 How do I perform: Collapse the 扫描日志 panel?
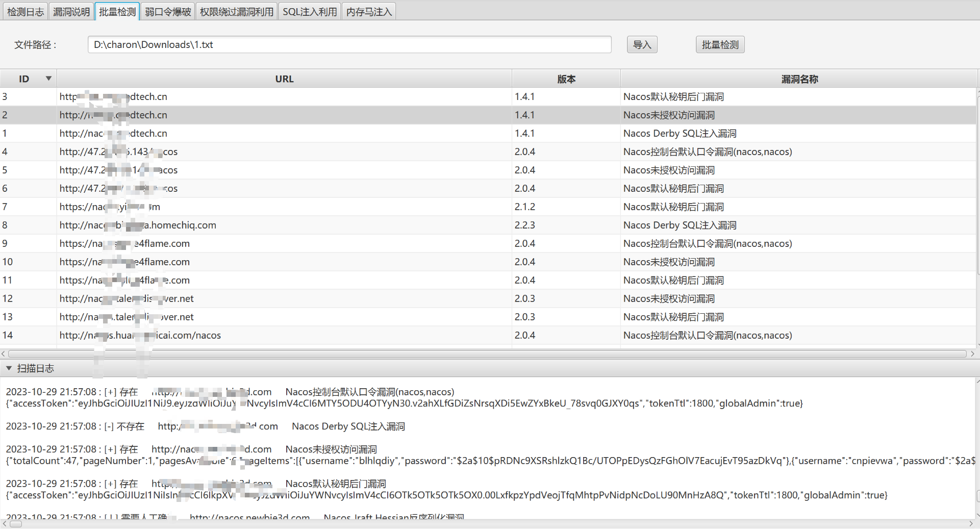click(x=9, y=368)
